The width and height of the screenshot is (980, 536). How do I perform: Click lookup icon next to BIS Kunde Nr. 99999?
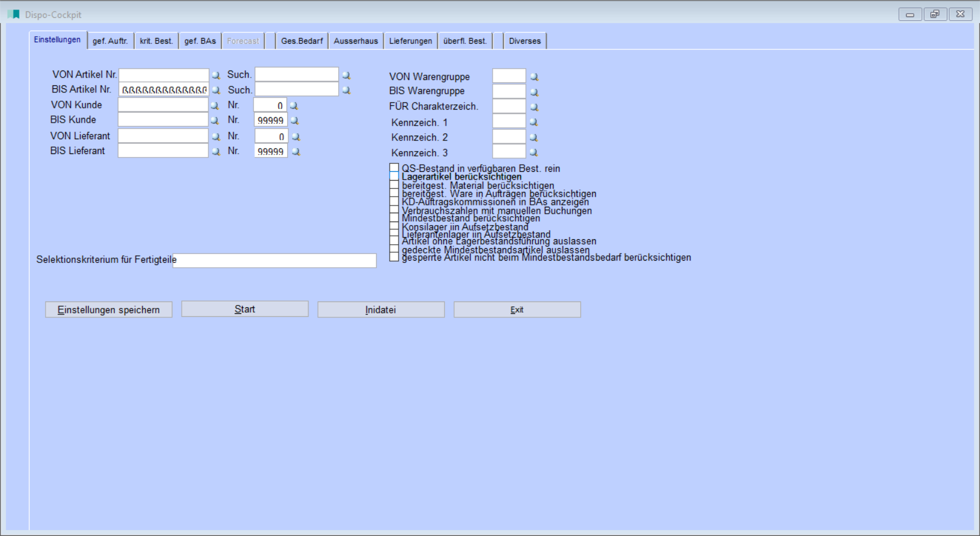click(295, 121)
